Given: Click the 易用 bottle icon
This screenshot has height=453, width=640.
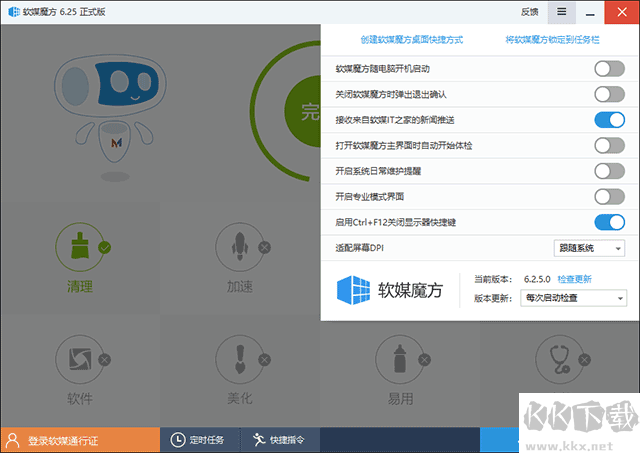Looking at the screenshot, I should (x=399, y=358).
